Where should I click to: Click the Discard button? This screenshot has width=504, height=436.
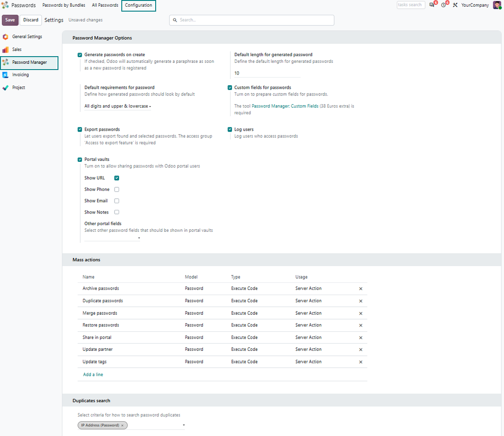31,20
